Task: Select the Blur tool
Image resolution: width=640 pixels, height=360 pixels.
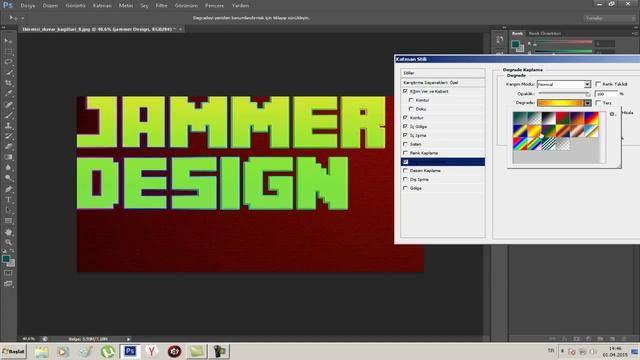Action: coord(8,168)
